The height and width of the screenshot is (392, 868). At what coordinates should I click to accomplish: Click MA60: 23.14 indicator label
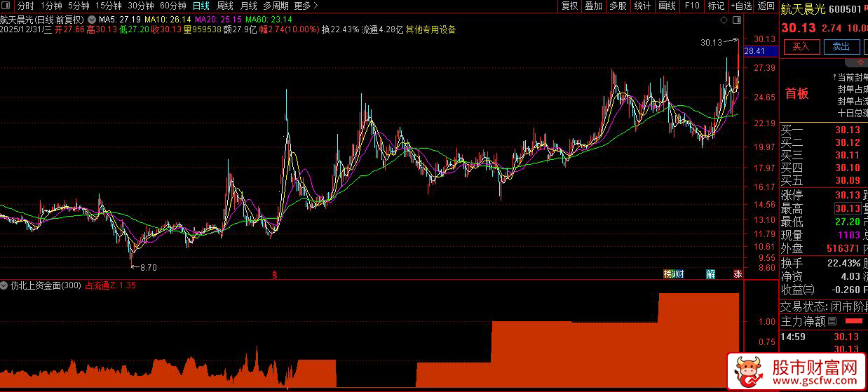(x=269, y=19)
